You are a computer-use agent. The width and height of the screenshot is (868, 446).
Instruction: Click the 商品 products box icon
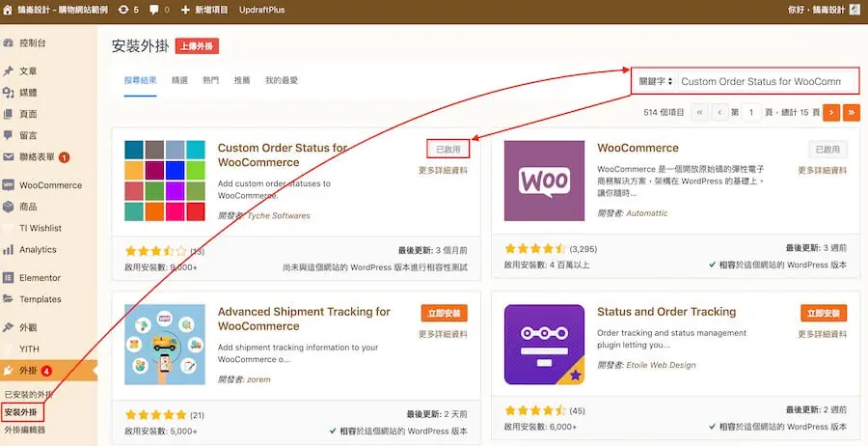[x=9, y=207]
